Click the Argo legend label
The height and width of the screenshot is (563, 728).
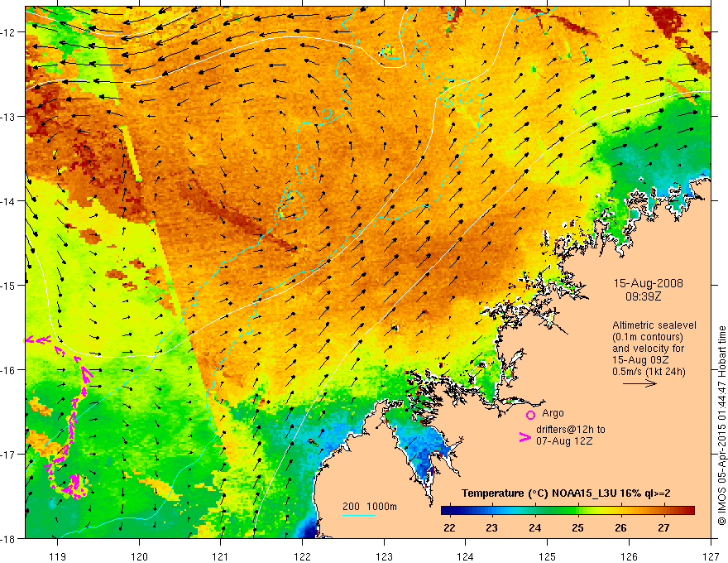[553, 413]
